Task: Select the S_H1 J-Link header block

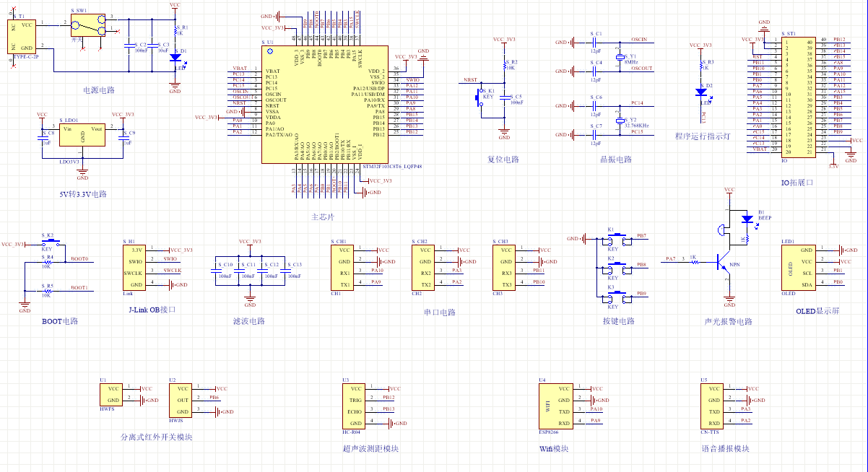Action: click(136, 266)
